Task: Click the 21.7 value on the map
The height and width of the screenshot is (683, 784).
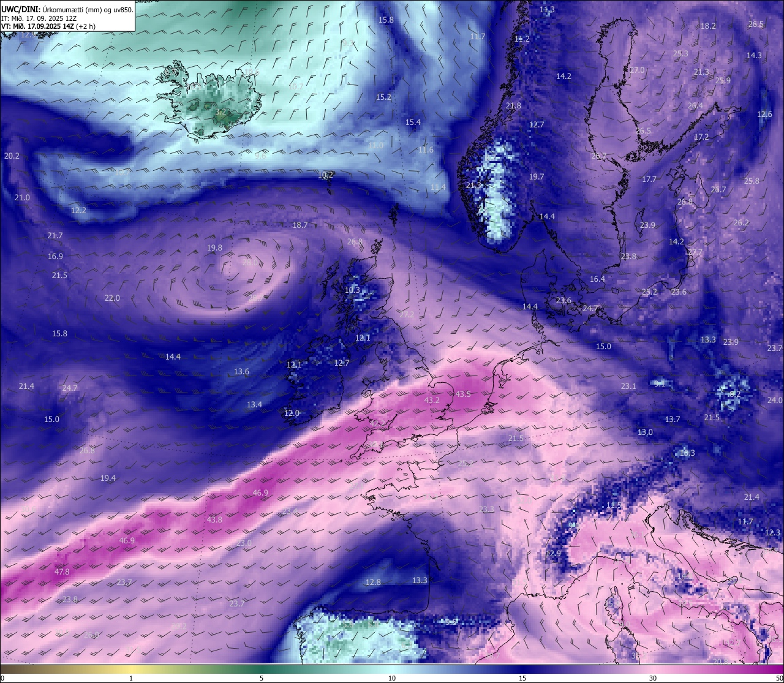Action: (x=55, y=235)
